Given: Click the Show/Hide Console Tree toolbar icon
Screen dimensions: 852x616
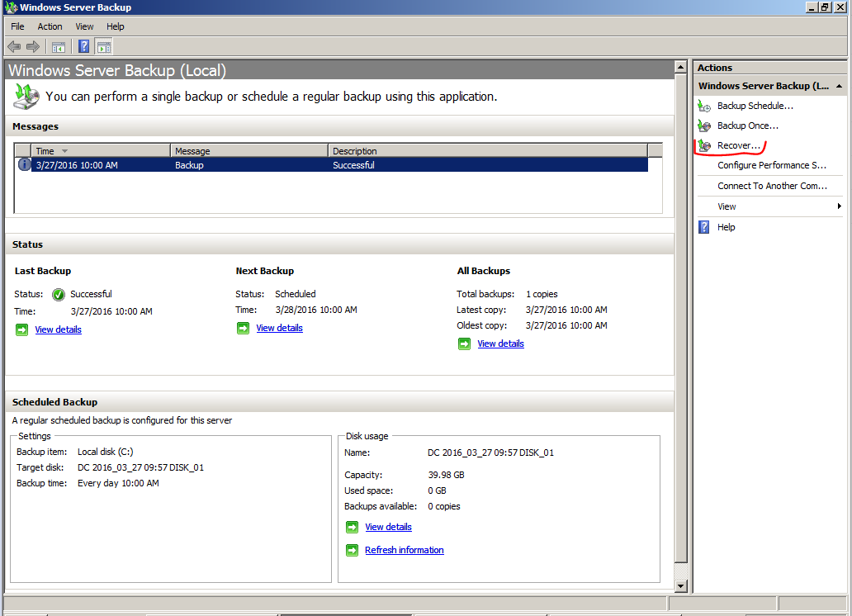Looking at the screenshot, I should (x=59, y=47).
